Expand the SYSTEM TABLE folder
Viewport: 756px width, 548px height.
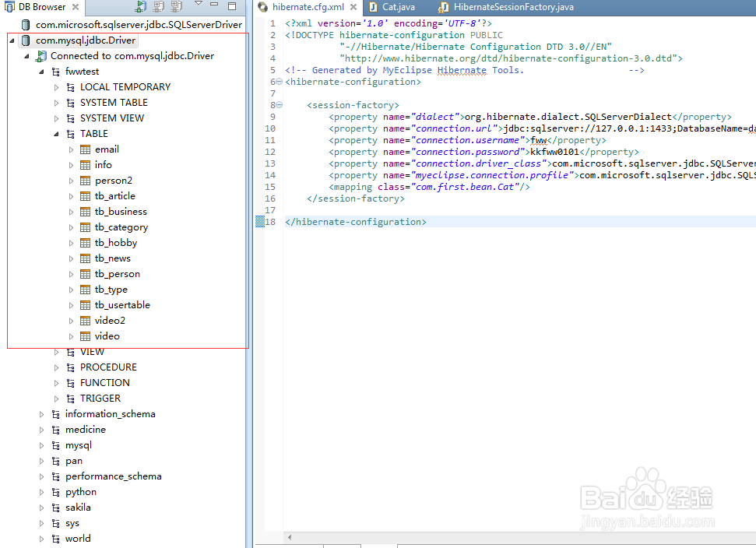(x=56, y=104)
